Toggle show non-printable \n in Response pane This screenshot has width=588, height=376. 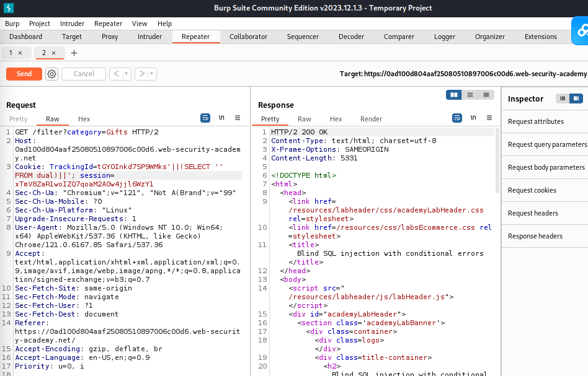473,118
